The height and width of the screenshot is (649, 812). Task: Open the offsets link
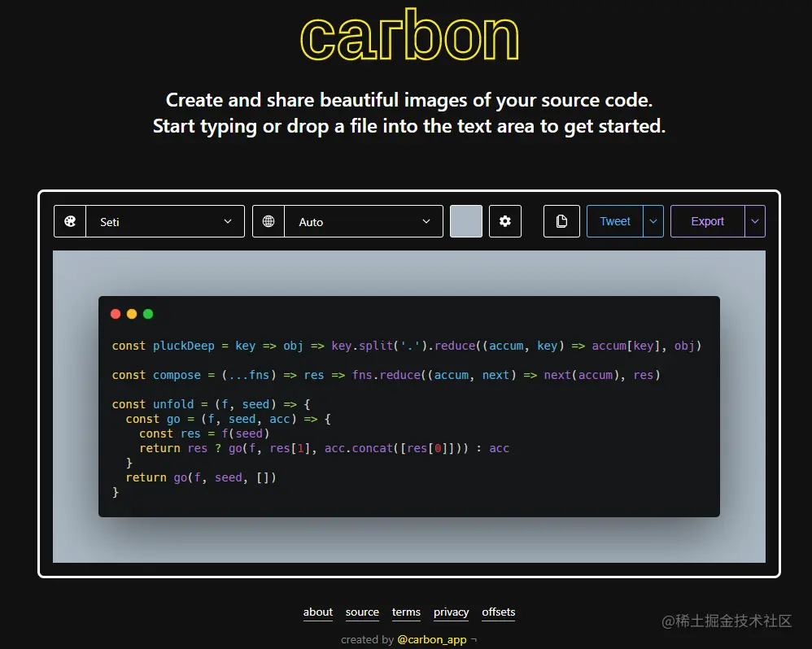[498, 612]
